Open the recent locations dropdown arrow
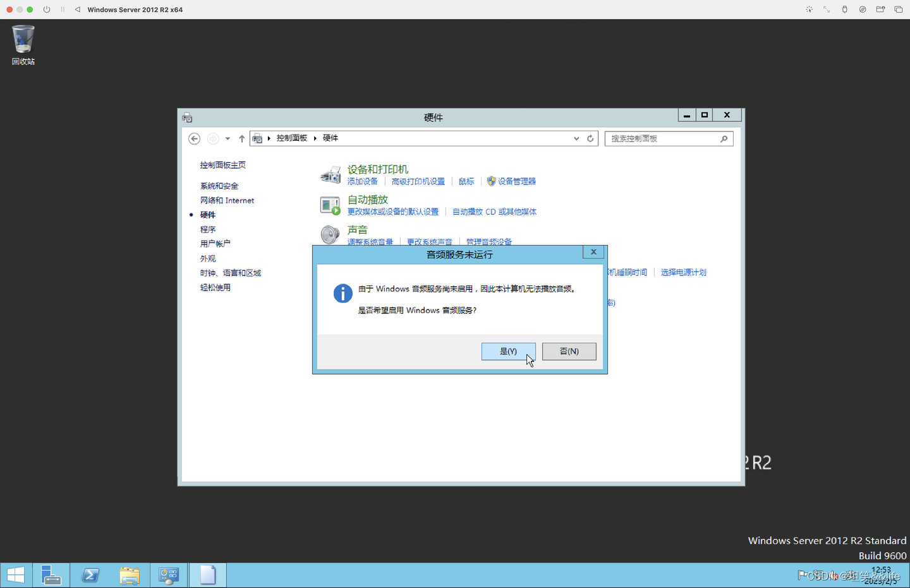 227,138
